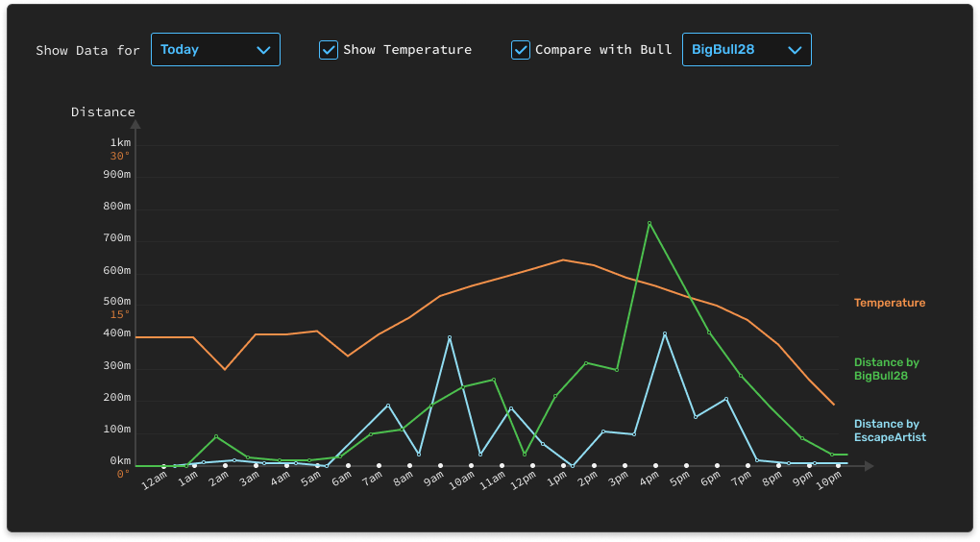Viewport: 980px width, 542px height.
Task: Click the 500m y-axis label
Action: pyautogui.click(x=117, y=302)
